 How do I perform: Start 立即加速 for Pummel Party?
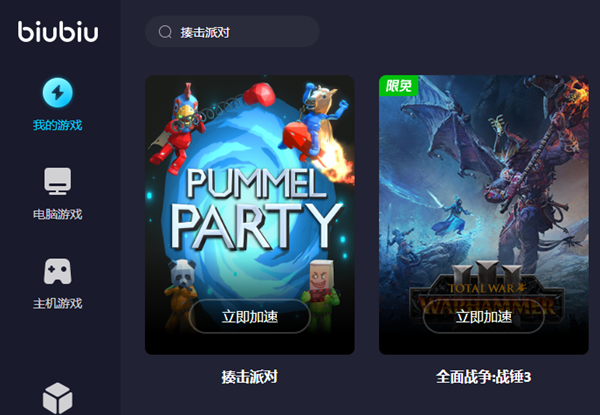(249, 317)
